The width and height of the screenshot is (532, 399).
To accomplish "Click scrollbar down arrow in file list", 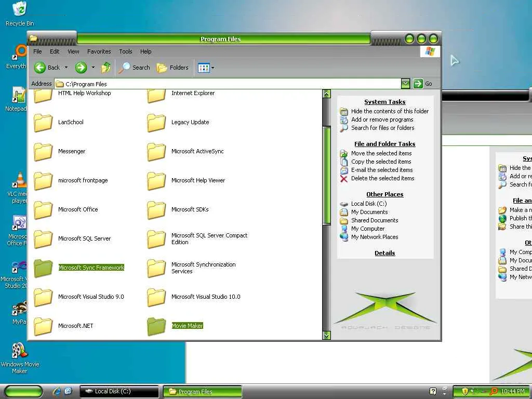I will (326, 335).
